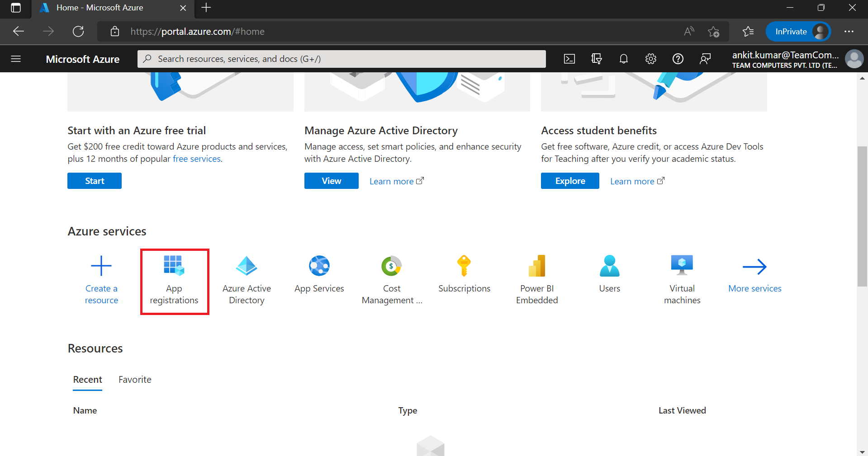Screen dimensions: 868x456
Task: Click the Name column header
Action: coord(85,410)
